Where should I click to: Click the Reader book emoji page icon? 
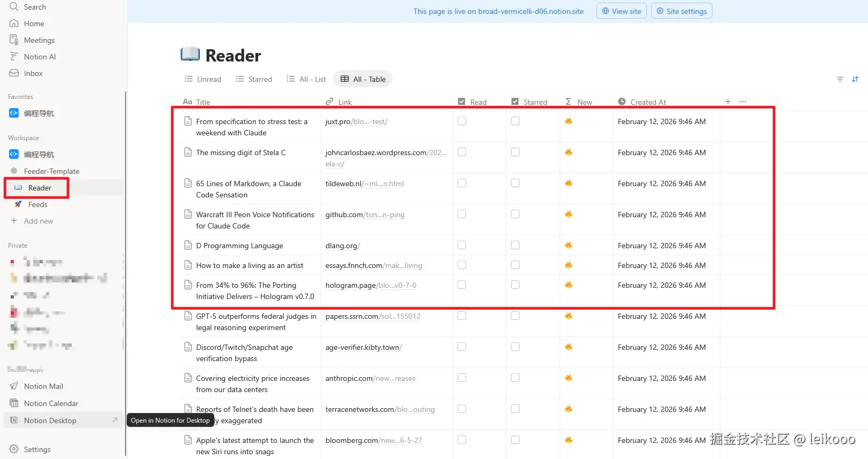(190, 55)
